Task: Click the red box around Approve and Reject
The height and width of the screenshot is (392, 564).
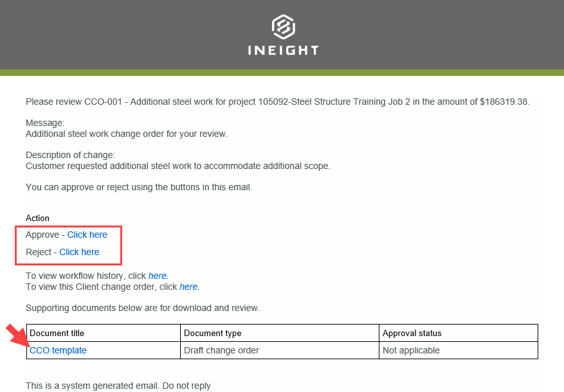Action: click(x=68, y=245)
